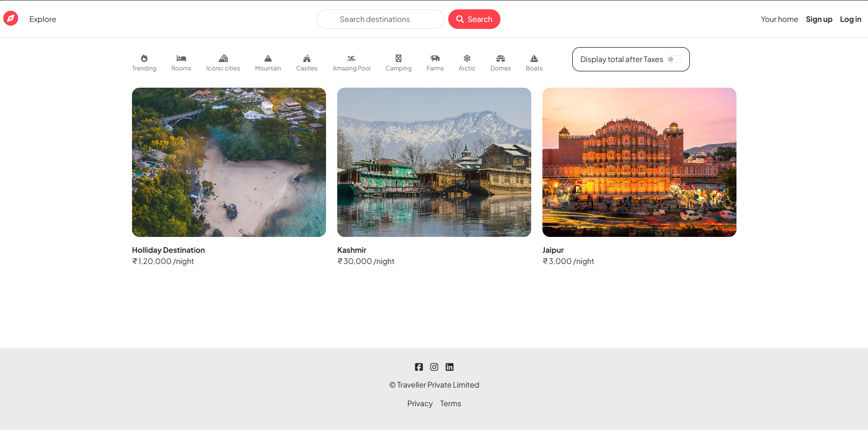The height and width of the screenshot is (430, 868).
Task: Click the Traveller Private Limited copyright text
Action: click(x=434, y=385)
